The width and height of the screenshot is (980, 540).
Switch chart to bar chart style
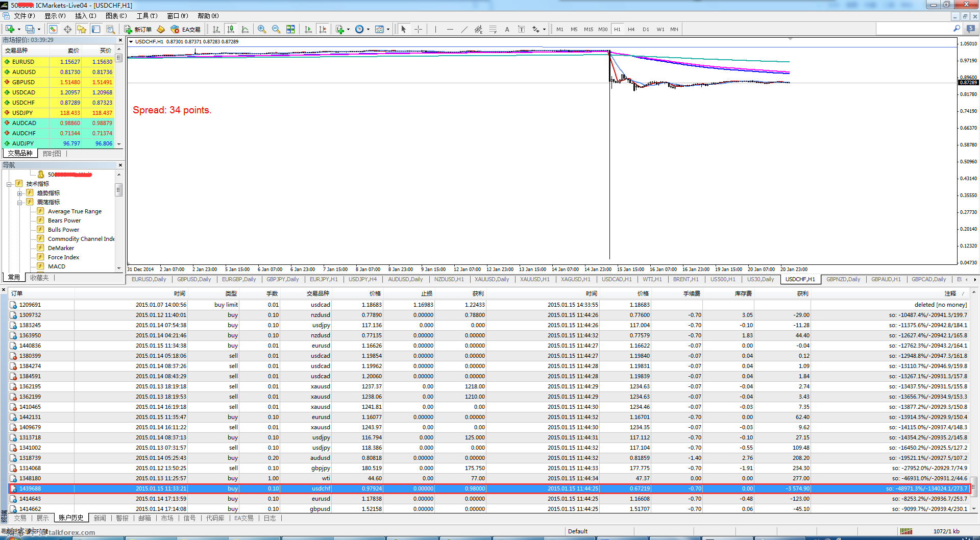216,29
